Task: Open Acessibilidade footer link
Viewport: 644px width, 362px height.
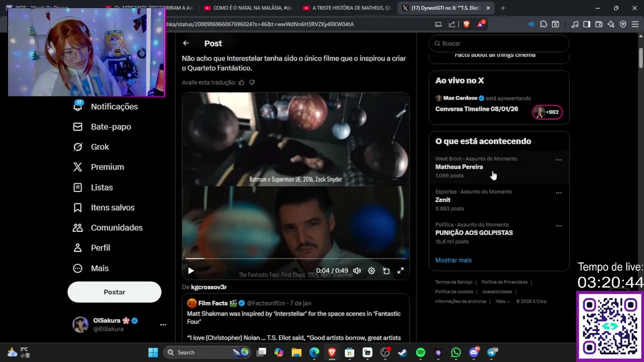Action: click(497, 292)
